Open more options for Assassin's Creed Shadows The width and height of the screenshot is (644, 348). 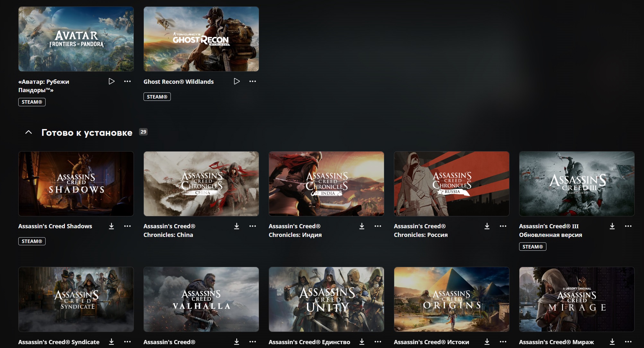point(127,226)
